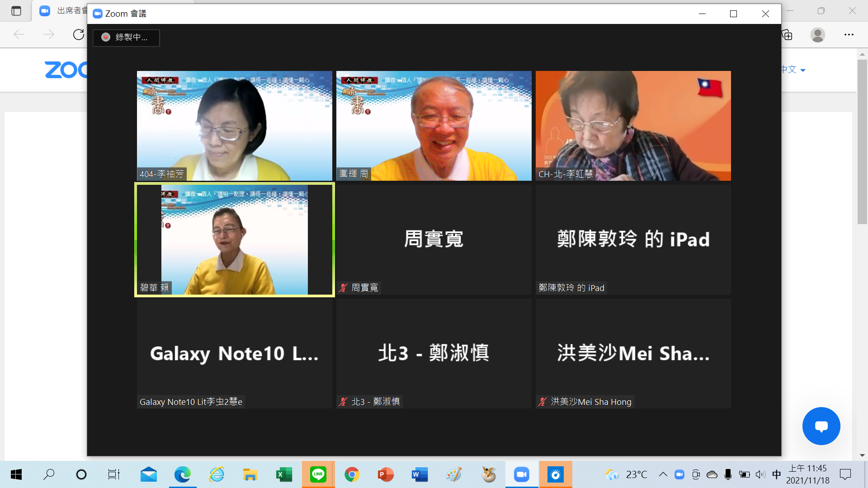Click muted mic icon for 洪美沙Mei Sha Hong

[x=543, y=402]
